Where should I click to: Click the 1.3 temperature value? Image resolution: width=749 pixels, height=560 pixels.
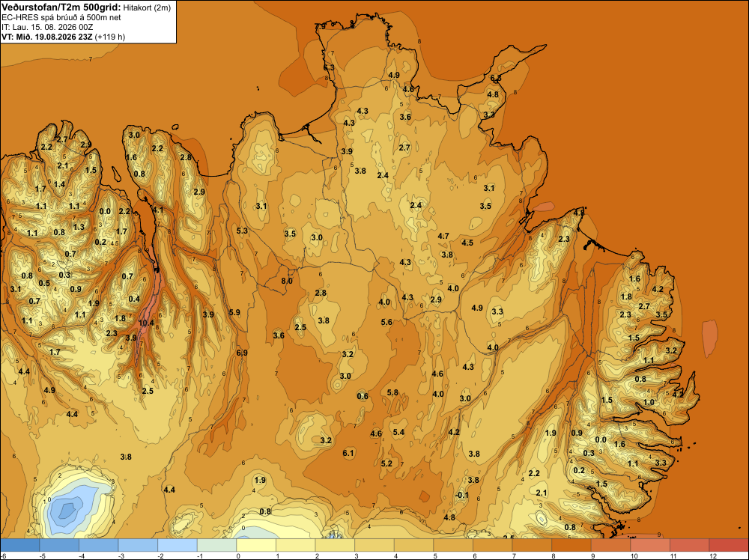tap(79, 227)
